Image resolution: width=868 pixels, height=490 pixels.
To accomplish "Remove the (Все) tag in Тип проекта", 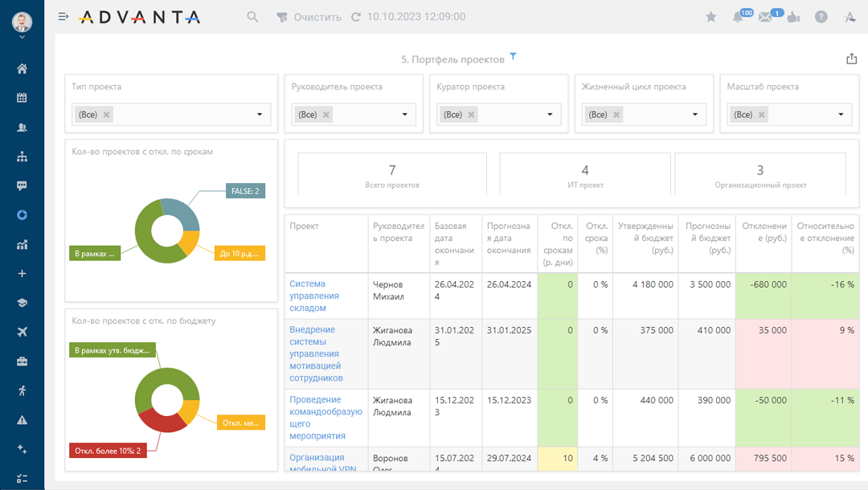I will coord(107,115).
